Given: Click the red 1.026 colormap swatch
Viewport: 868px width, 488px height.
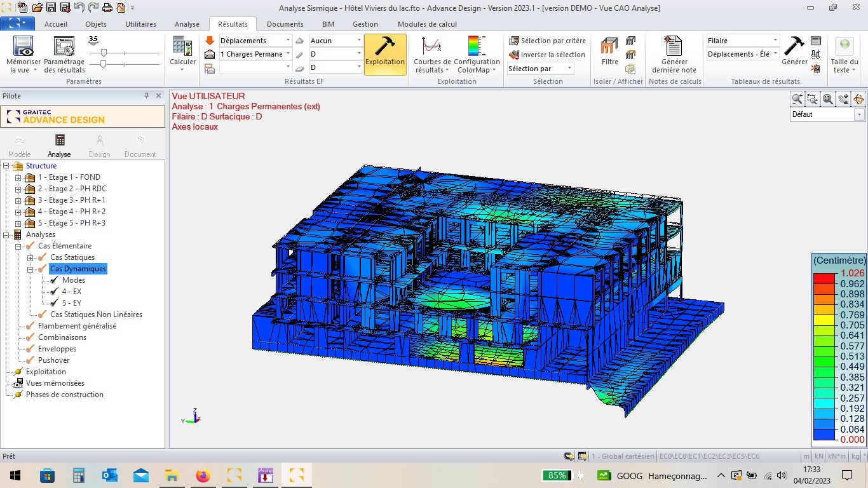Looking at the screenshot, I should pos(824,278).
